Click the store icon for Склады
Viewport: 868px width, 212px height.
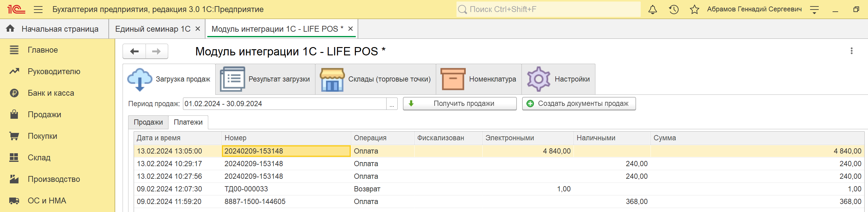point(332,79)
